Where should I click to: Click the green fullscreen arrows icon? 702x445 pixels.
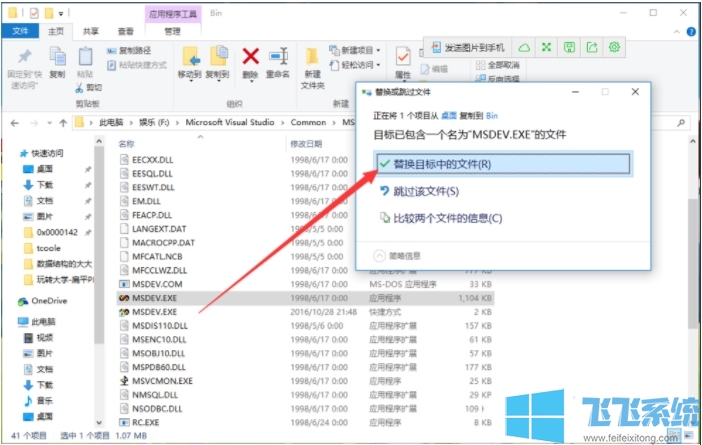coord(546,47)
